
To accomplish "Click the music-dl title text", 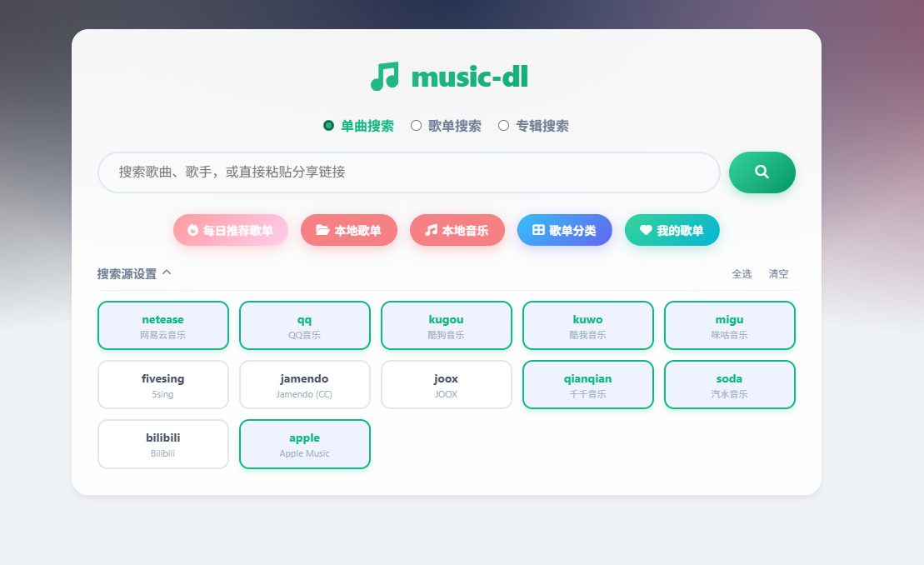I will 470,77.
